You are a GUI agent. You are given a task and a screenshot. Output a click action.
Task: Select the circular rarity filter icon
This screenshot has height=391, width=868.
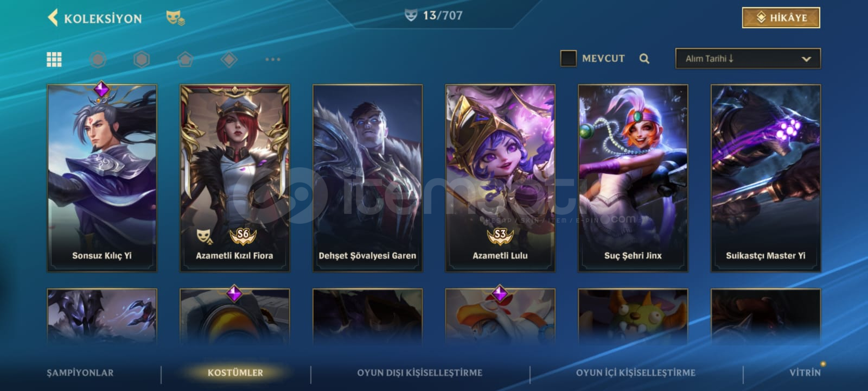tap(98, 59)
